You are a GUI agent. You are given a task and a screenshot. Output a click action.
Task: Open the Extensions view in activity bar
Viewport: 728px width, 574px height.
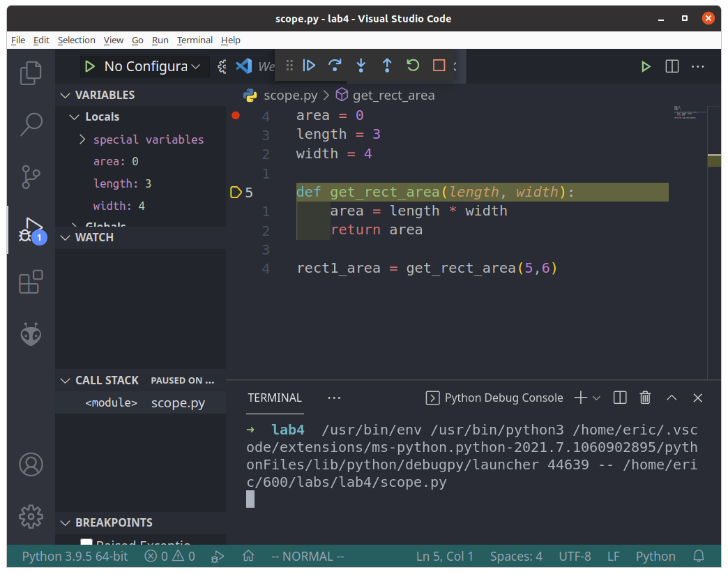pos(31,282)
